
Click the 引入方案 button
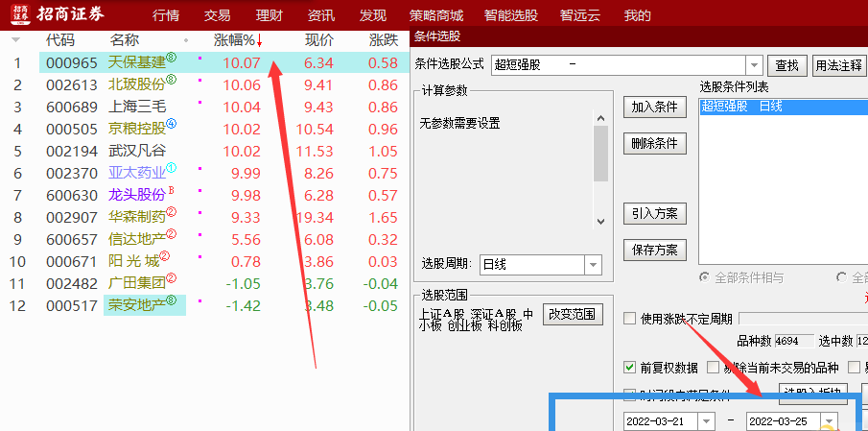coord(655,213)
